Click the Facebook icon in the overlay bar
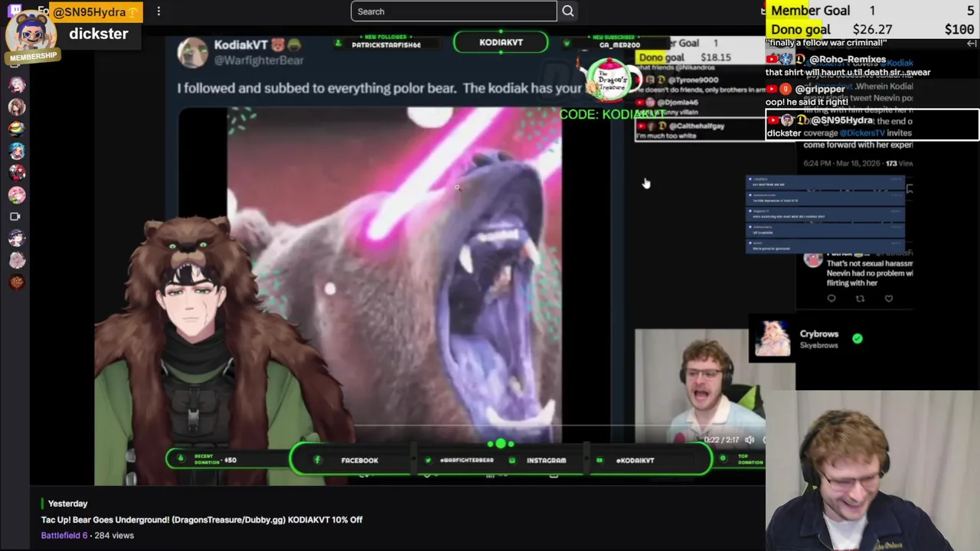The image size is (980, 551). pos(317,460)
